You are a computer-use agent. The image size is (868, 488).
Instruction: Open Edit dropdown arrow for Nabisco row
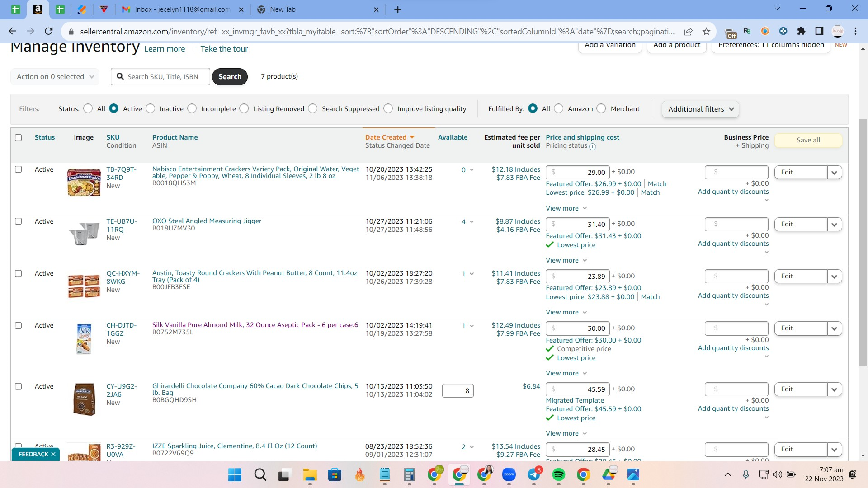[835, 172]
